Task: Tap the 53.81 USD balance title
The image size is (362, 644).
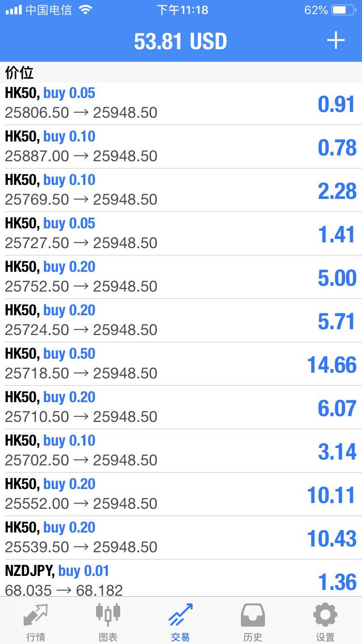Action: 181,42
